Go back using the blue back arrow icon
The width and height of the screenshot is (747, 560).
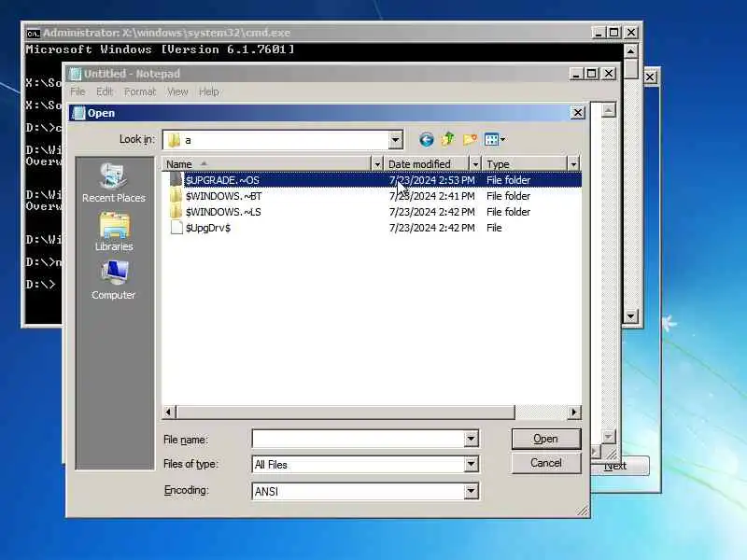click(x=426, y=139)
